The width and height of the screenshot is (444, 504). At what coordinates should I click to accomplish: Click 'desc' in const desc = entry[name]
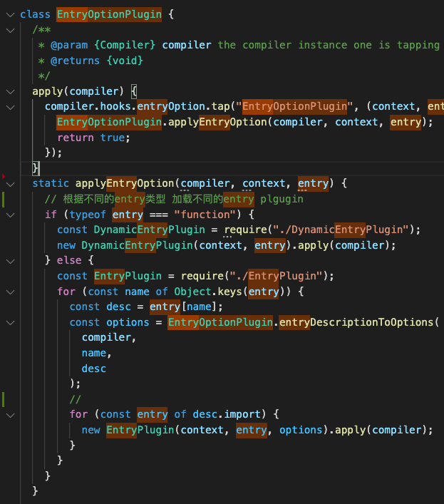point(118,307)
